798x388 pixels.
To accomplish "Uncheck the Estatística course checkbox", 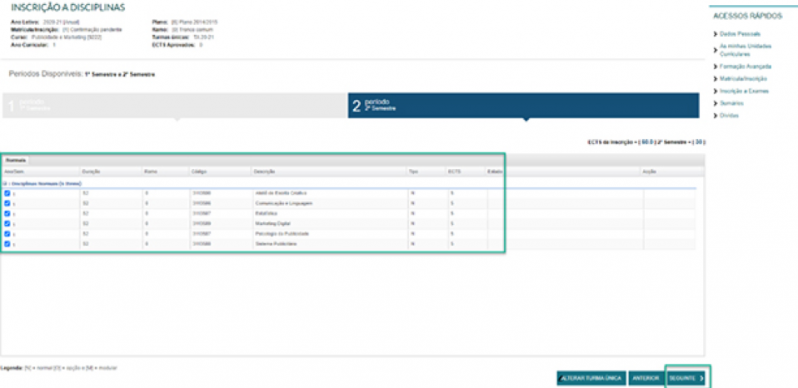I will 7,213.
